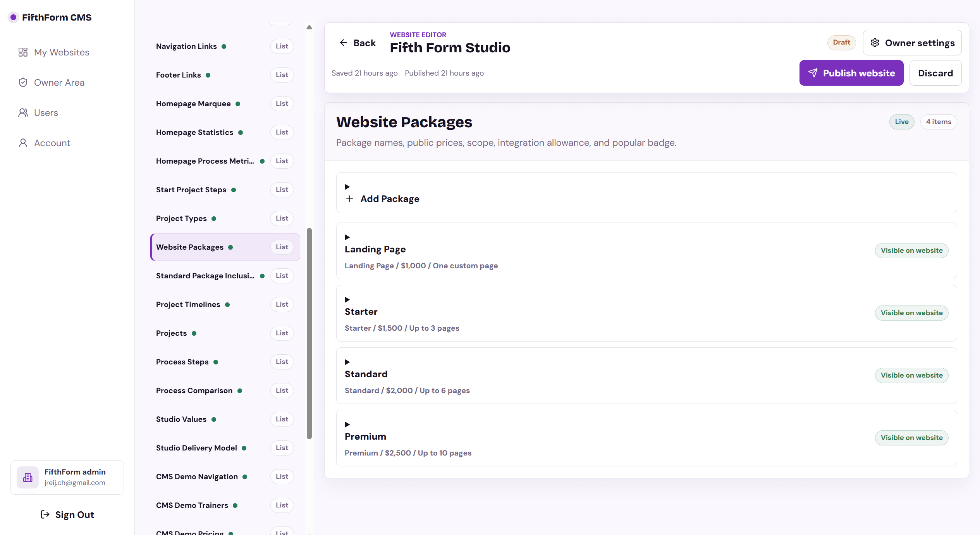Click the Owner settings gear icon

875,43
